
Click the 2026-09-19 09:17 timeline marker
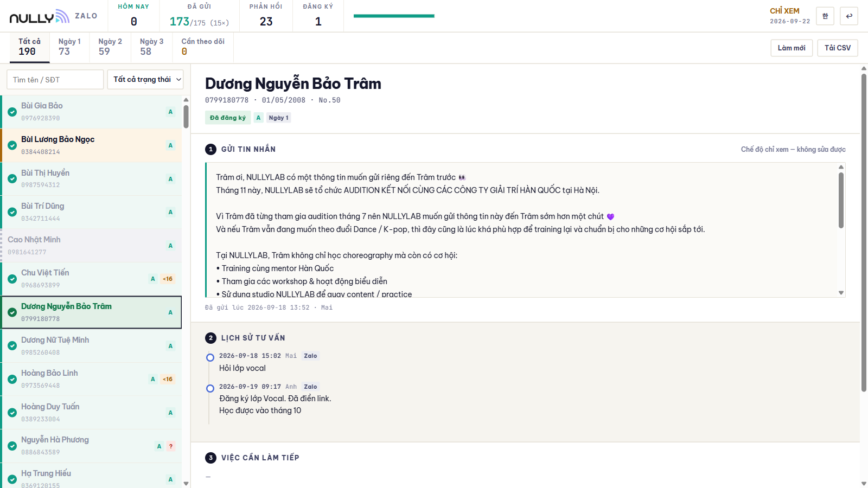(x=210, y=388)
